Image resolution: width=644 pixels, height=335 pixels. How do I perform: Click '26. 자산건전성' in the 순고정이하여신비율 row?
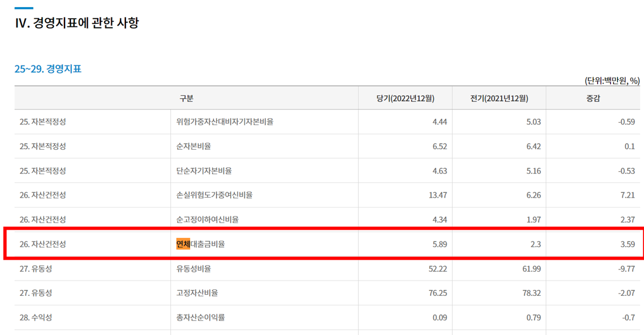pos(43,220)
